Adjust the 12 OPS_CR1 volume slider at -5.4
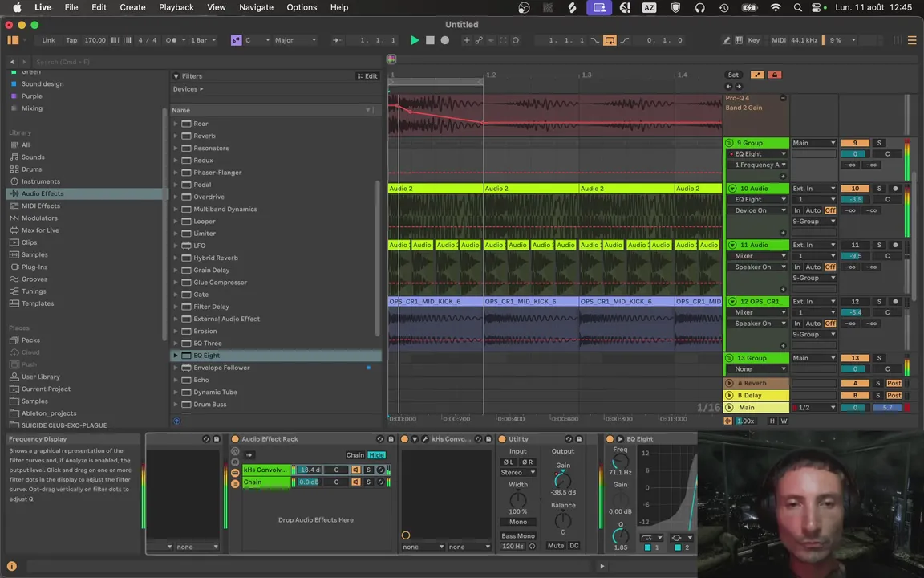924x578 pixels. (x=855, y=312)
